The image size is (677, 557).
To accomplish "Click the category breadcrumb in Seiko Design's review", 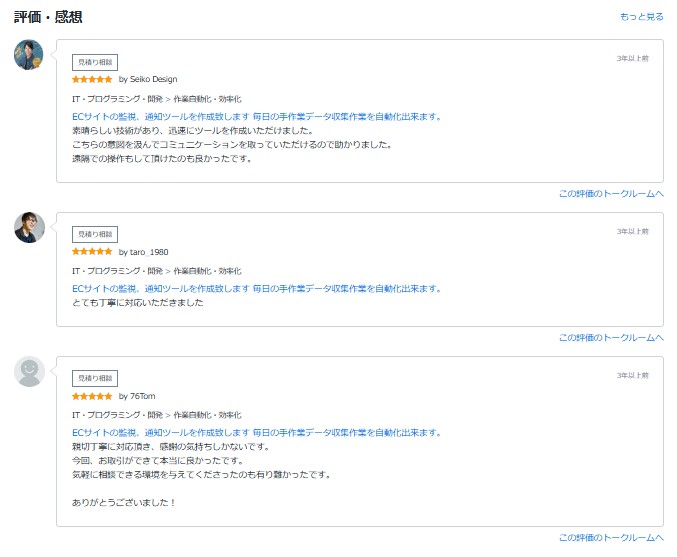I will click(156, 99).
